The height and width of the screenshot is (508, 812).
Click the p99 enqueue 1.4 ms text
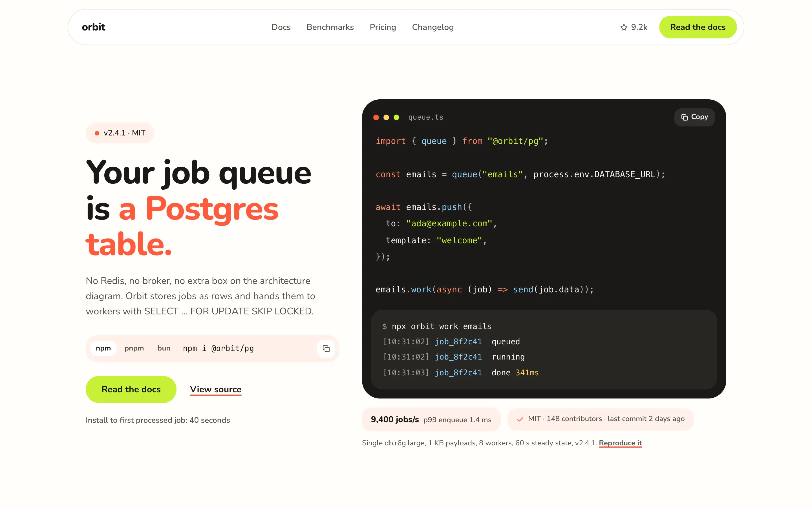tap(457, 420)
